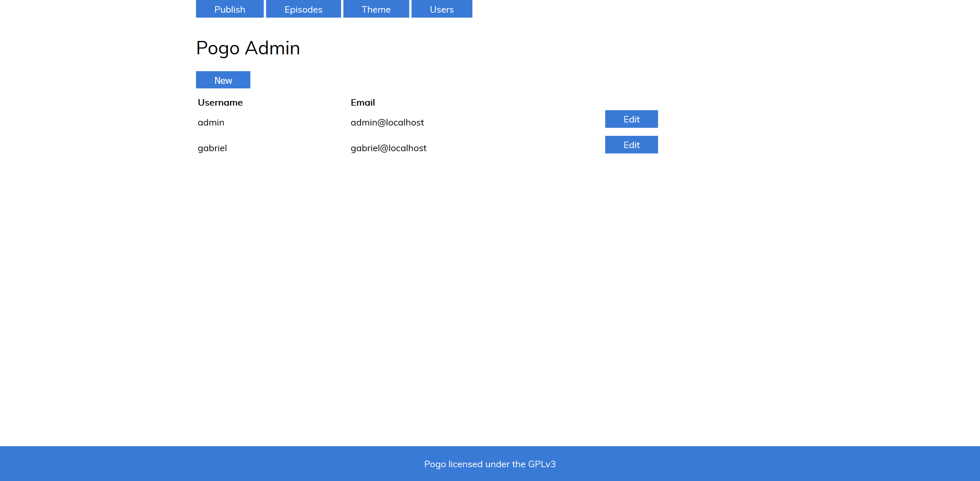The height and width of the screenshot is (481, 980).
Task: Select the gabriel username cell
Action: 212,148
